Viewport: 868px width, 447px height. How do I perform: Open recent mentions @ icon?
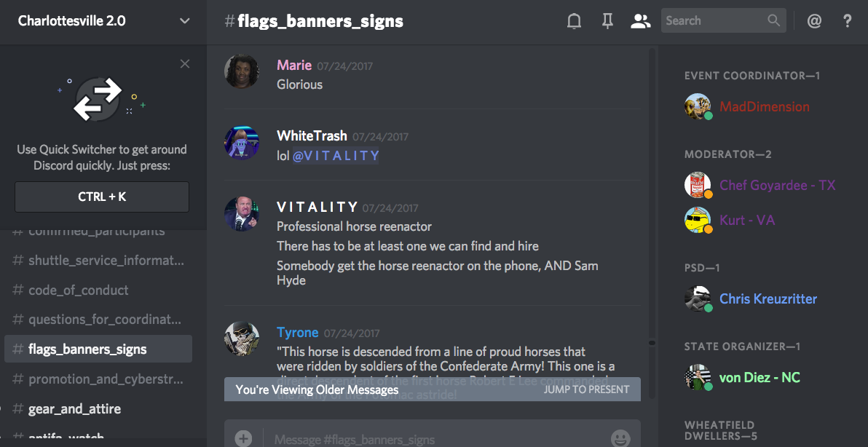814,21
